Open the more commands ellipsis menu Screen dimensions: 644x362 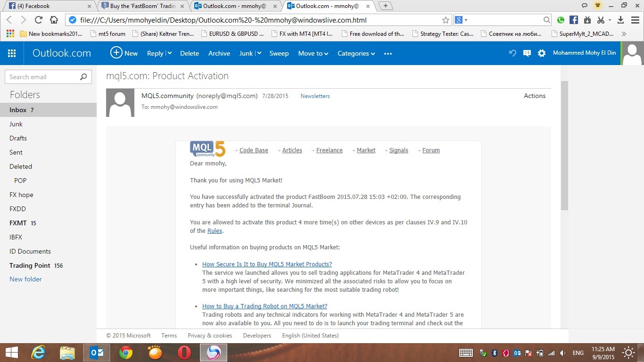tap(388, 54)
